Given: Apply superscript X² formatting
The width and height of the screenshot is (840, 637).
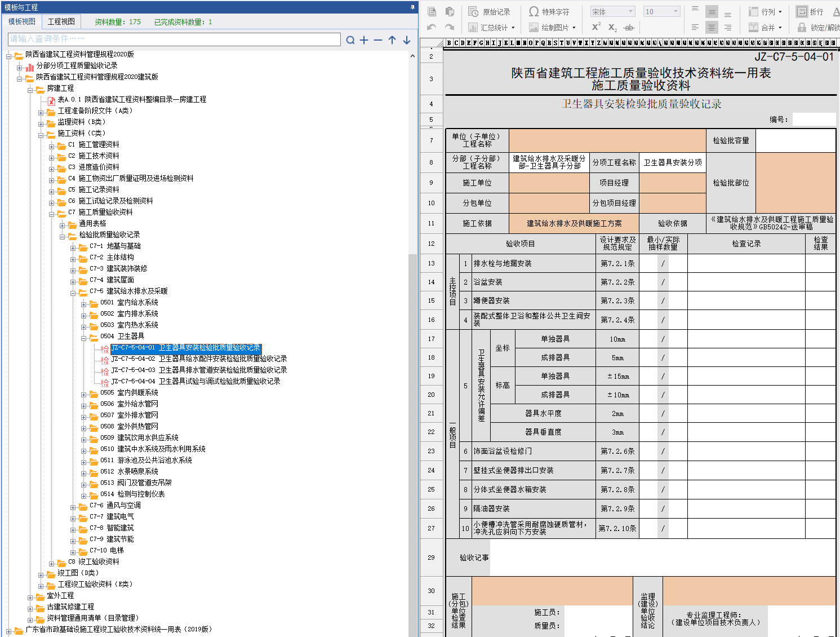Looking at the screenshot, I should pyautogui.click(x=596, y=27).
